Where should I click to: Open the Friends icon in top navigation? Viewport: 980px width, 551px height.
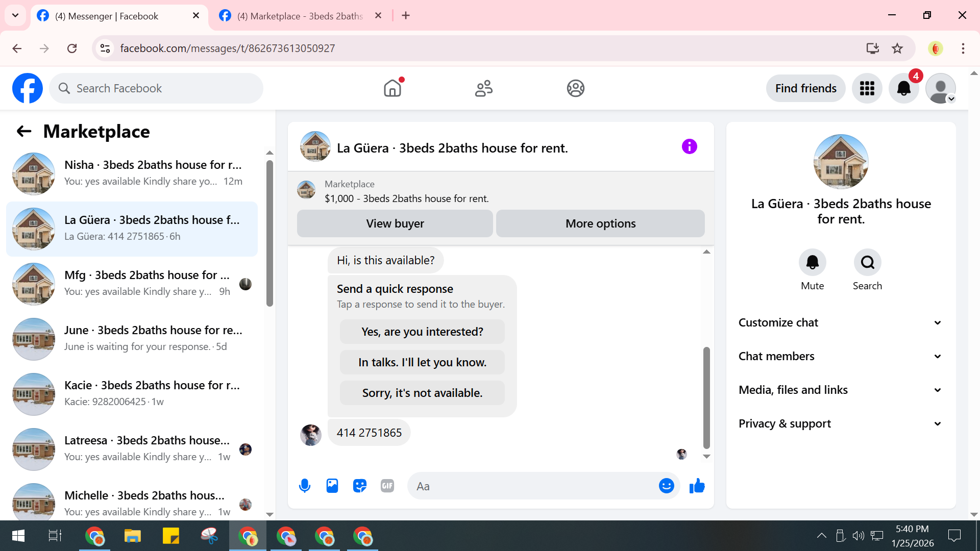point(484,88)
